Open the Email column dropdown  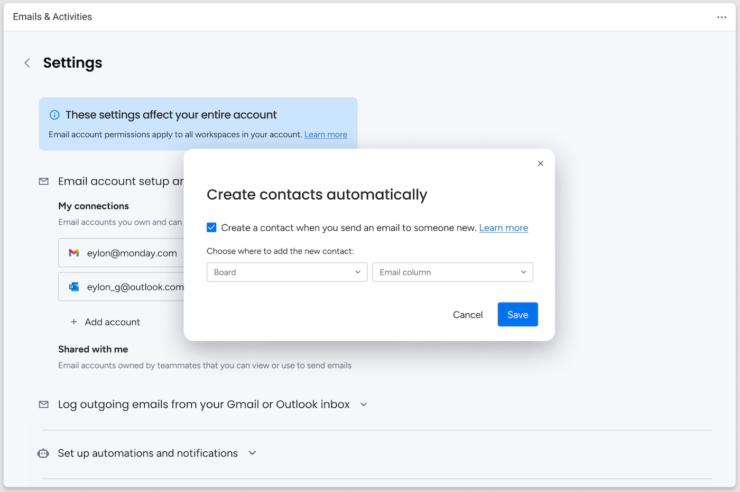click(452, 272)
